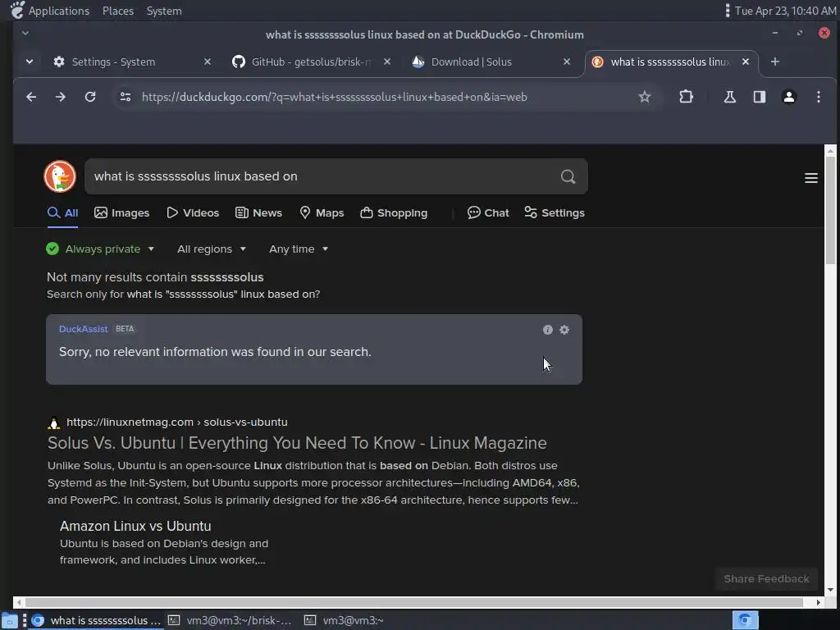Viewport: 840px width, 630px height.
Task: Open the Extensions puzzle icon
Action: tap(687, 97)
